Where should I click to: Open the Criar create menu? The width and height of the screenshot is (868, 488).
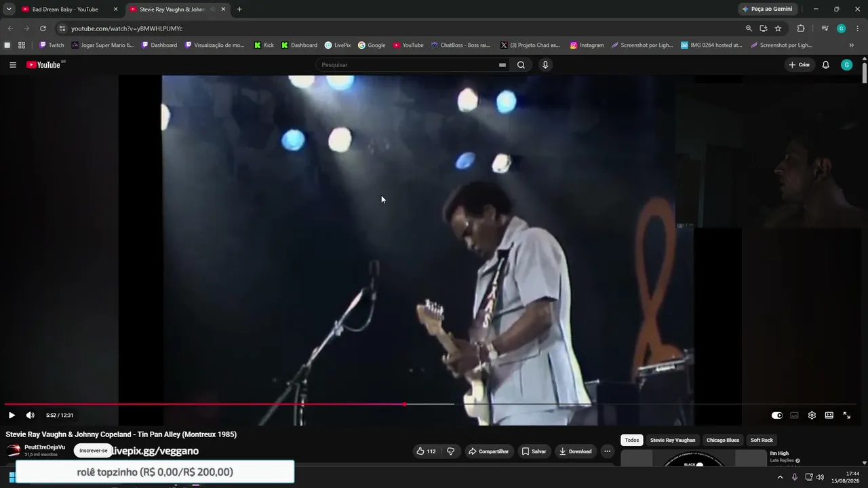(800, 65)
